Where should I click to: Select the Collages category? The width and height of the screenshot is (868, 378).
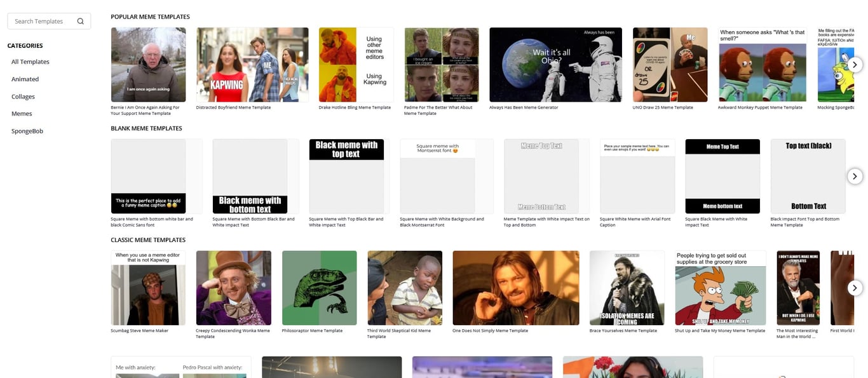click(23, 97)
